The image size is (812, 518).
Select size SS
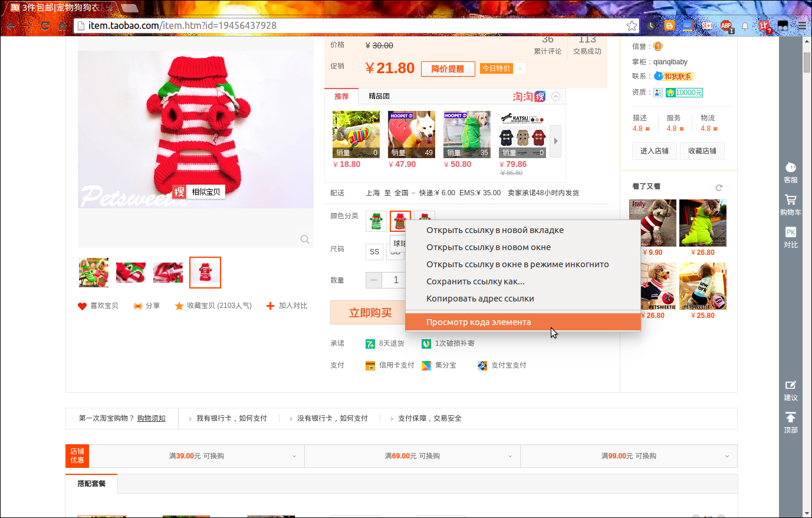[x=374, y=252]
